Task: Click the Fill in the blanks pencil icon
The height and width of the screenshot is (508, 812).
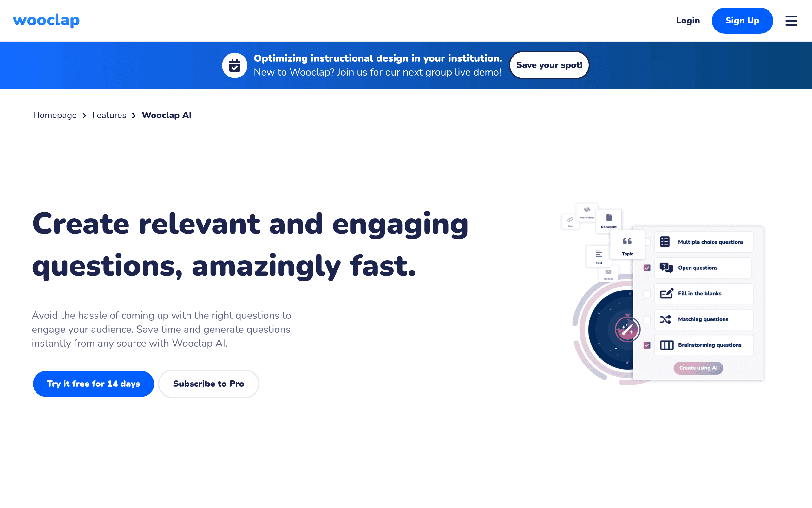Action: pyautogui.click(x=666, y=293)
